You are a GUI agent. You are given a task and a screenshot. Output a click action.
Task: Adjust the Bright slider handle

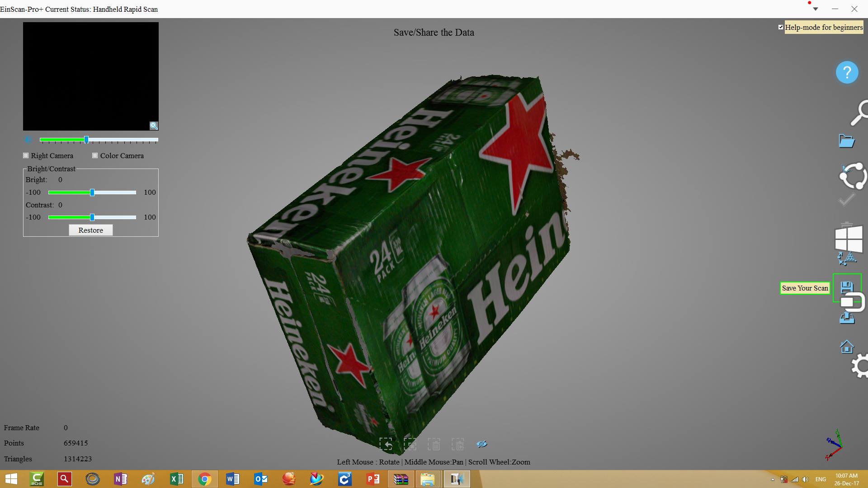point(92,192)
